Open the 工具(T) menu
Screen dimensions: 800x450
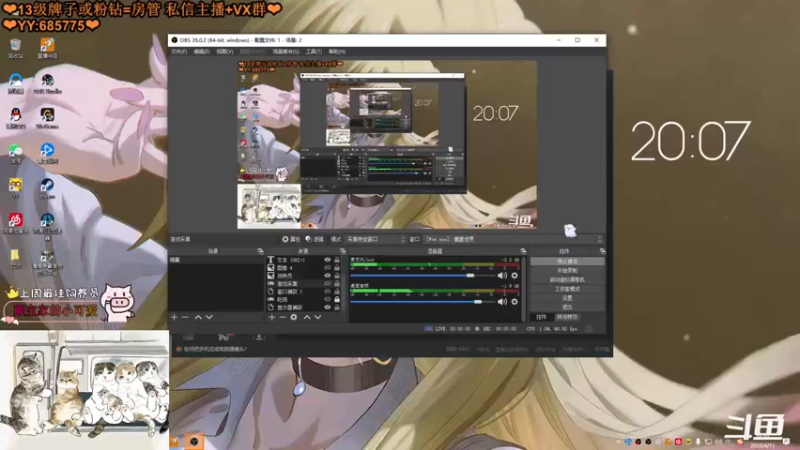click(x=314, y=52)
